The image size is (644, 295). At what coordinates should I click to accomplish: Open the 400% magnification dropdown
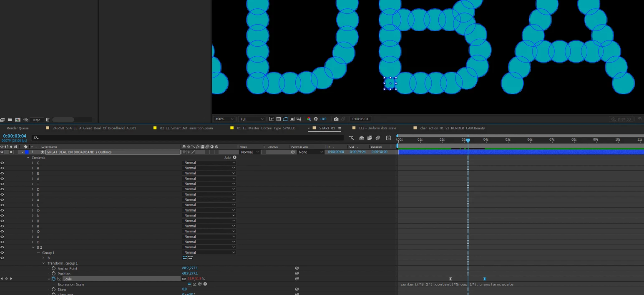tap(224, 119)
